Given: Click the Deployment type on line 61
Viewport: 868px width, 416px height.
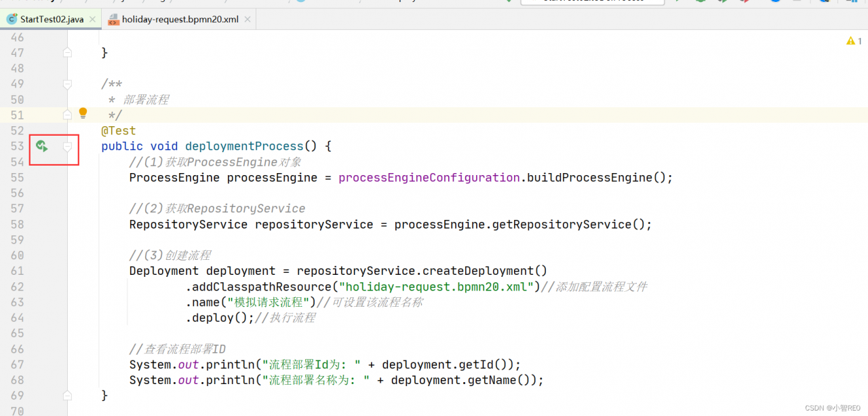Looking at the screenshot, I should point(163,271).
